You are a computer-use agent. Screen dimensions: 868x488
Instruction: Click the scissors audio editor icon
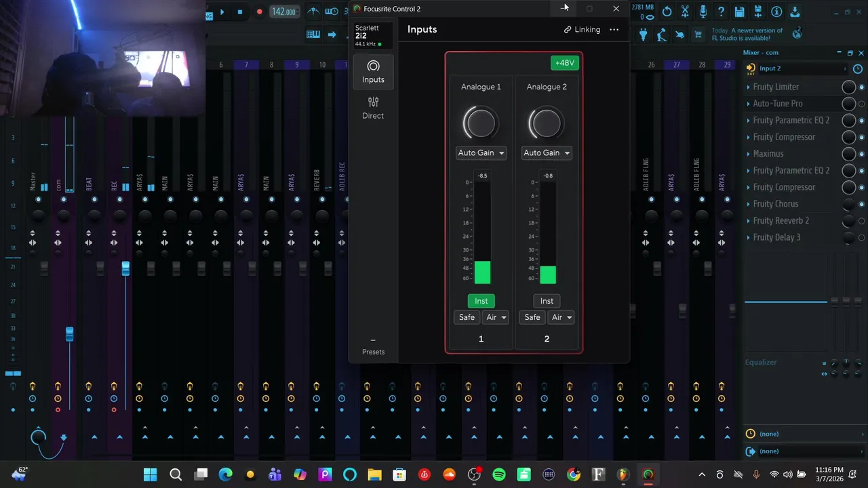pos(686,12)
